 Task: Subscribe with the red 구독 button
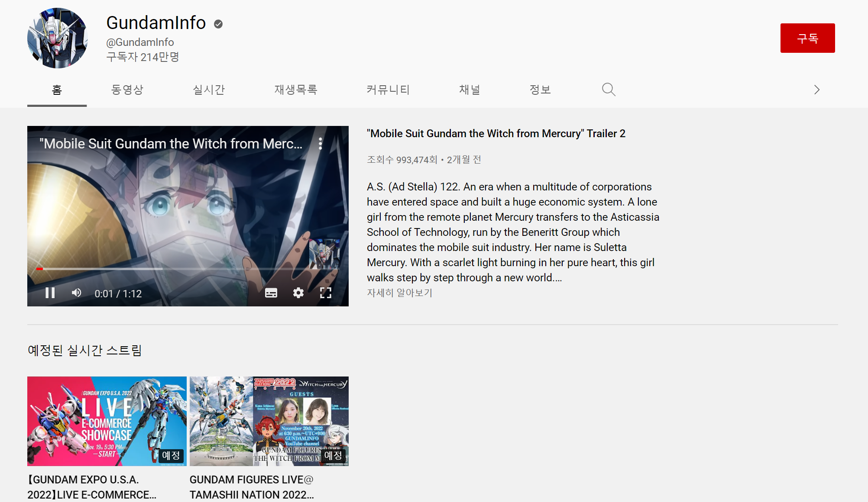click(807, 38)
